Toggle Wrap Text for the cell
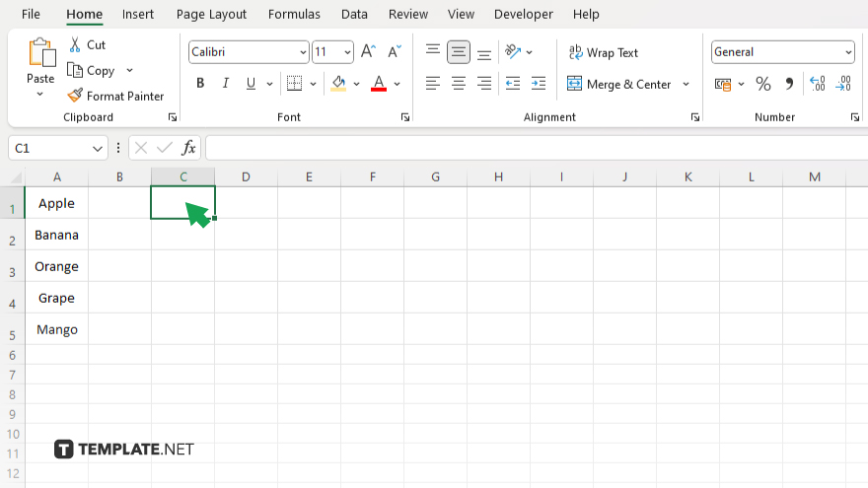868x488 pixels. 603,52
